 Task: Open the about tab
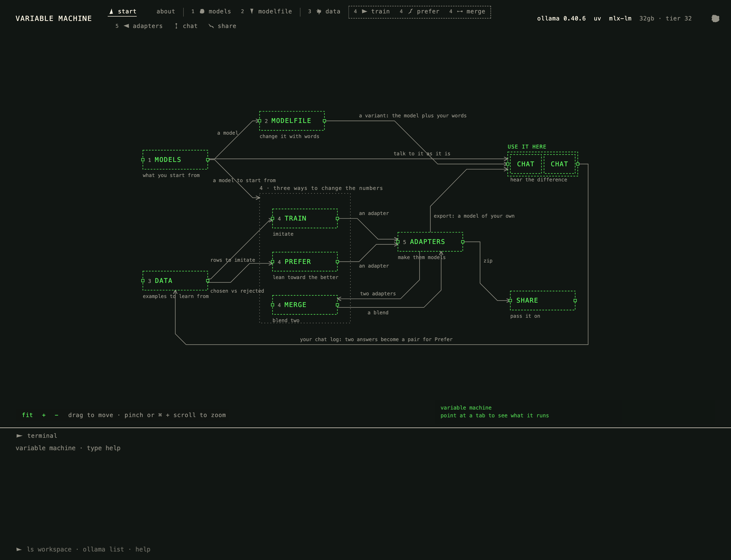165,11
